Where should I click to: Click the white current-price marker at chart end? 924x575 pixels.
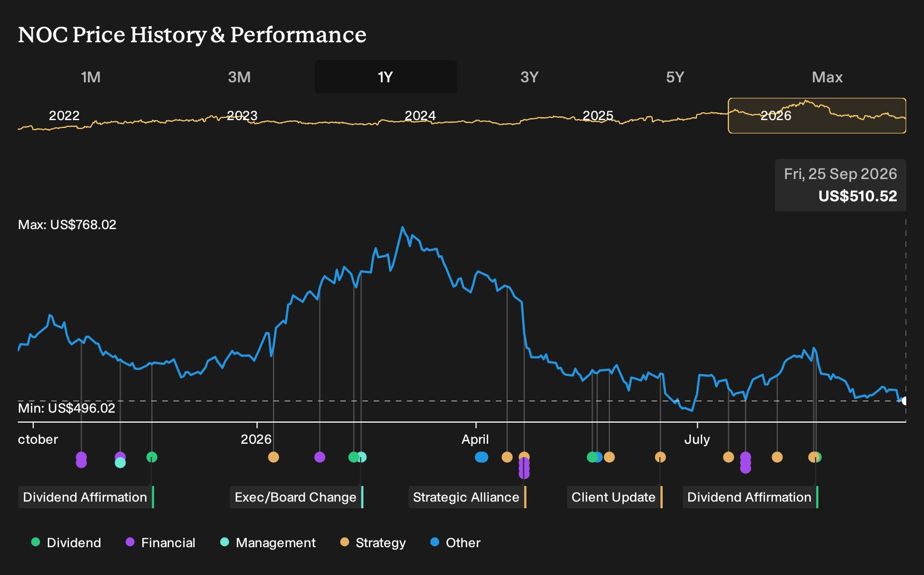click(905, 401)
